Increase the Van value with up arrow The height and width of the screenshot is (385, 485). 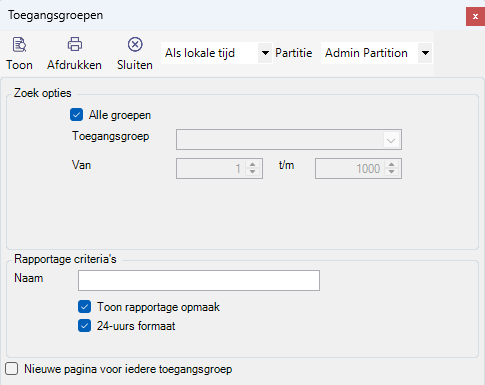pyautogui.click(x=253, y=165)
